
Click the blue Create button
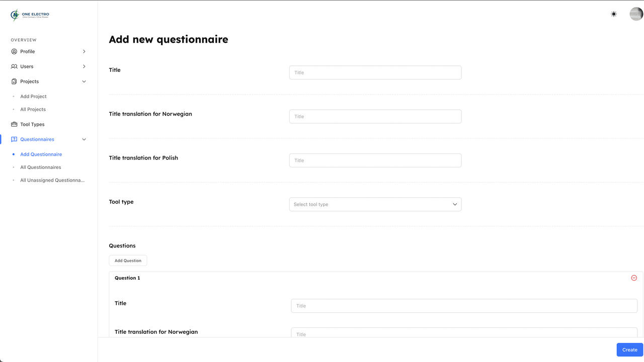pyautogui.click(x=629, y=350)
